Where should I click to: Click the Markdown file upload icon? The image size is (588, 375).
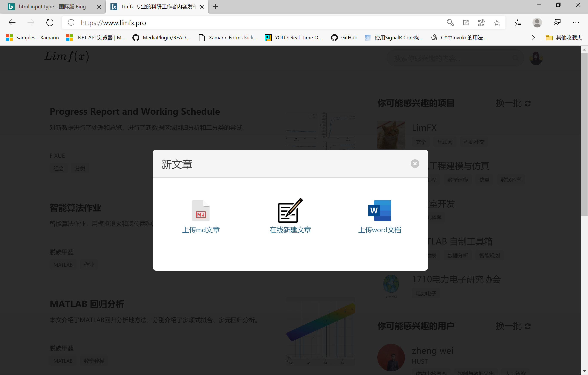click(x=201, y=210)
